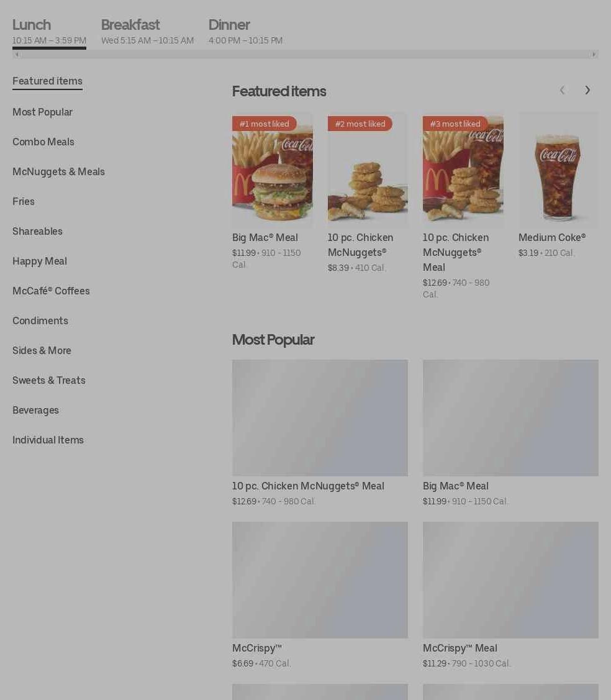Jump to Combo Meals category
This screenshot has width=611, height=700.
43,142
